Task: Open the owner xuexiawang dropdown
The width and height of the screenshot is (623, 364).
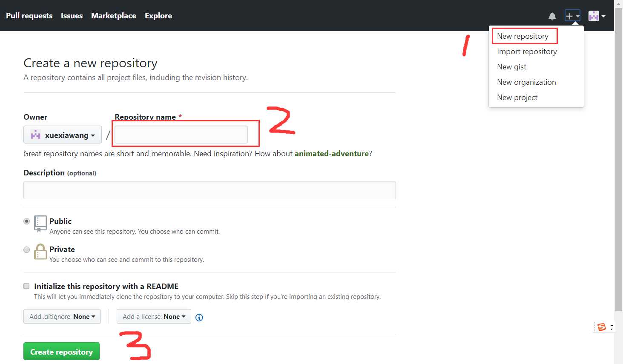Action: click(63, 135)
